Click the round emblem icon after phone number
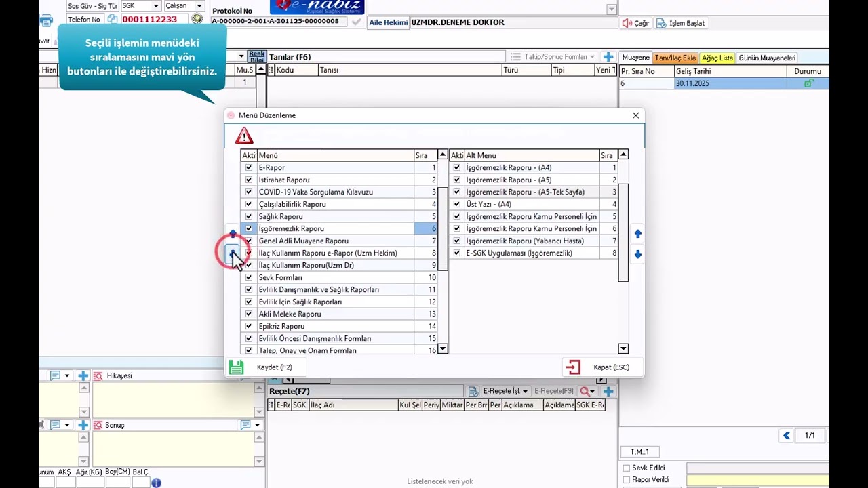The image size is (868, 488). 197,19
